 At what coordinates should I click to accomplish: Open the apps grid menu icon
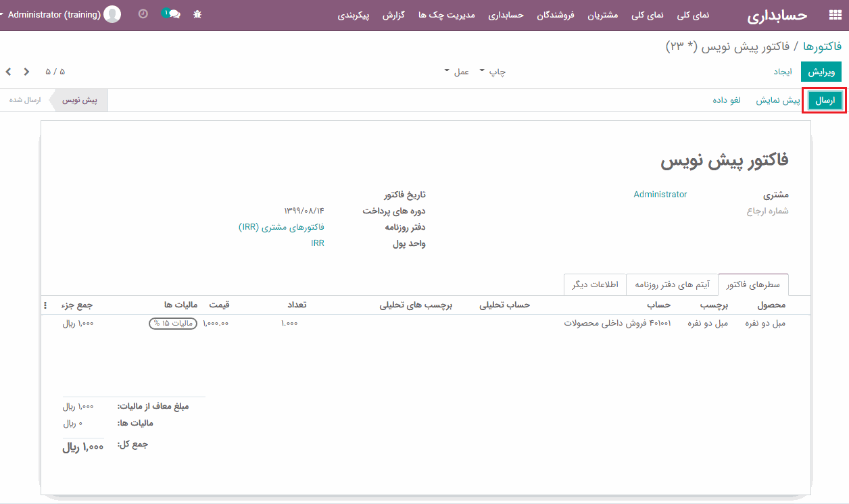tap(835, 15)
